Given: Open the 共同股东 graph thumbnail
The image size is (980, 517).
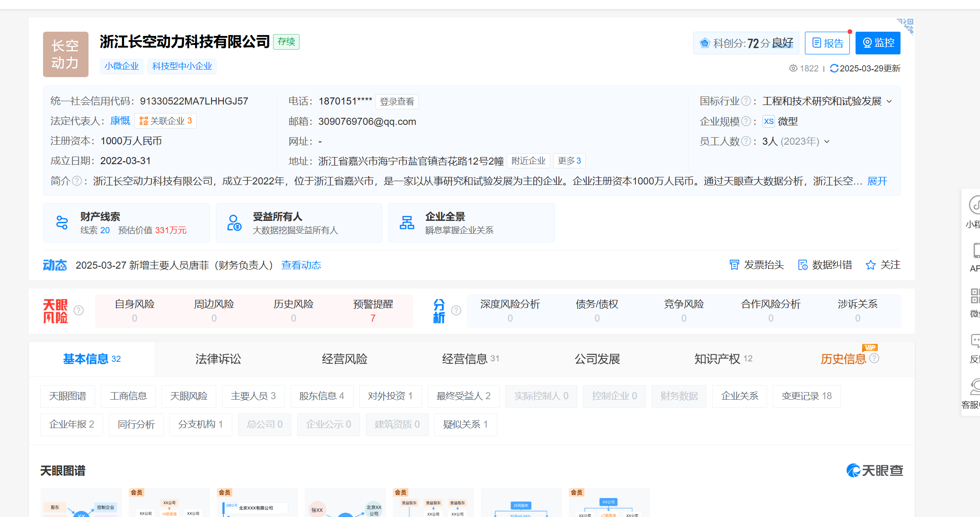Looking at the screenshot, I should pos(521,502).
